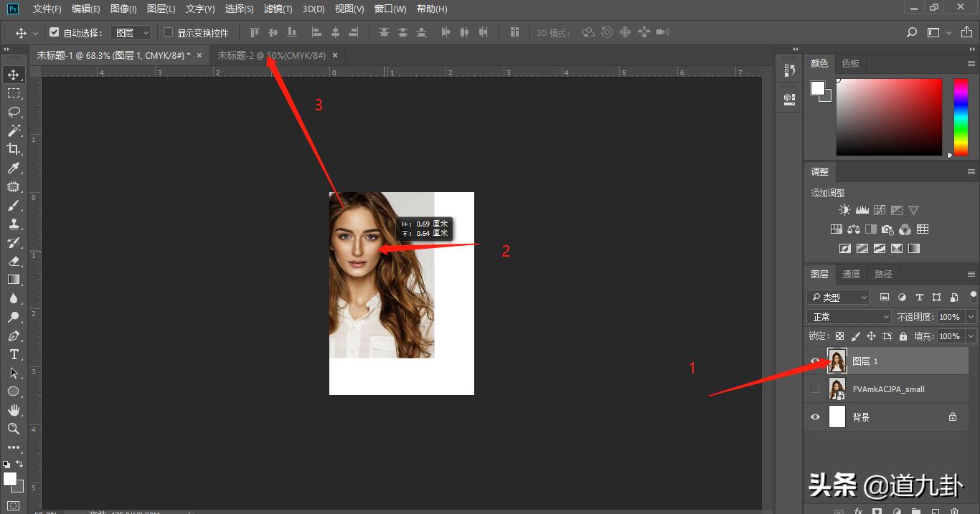980x514 pixels.
Task: Add a Brightness/Contrast adjustment
Action: pyautogui.click(x=844, y=210)
